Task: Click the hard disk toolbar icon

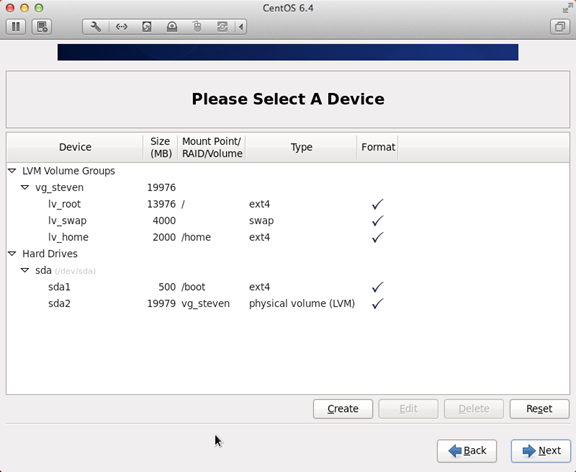Action: click(x=147, y=27)
